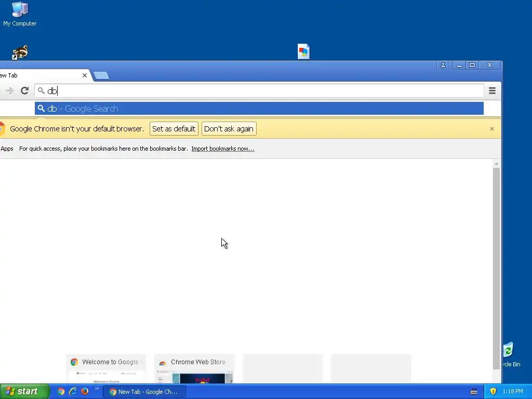Select the New Tab tab
532x399 pixels.
tap(41, 75)
